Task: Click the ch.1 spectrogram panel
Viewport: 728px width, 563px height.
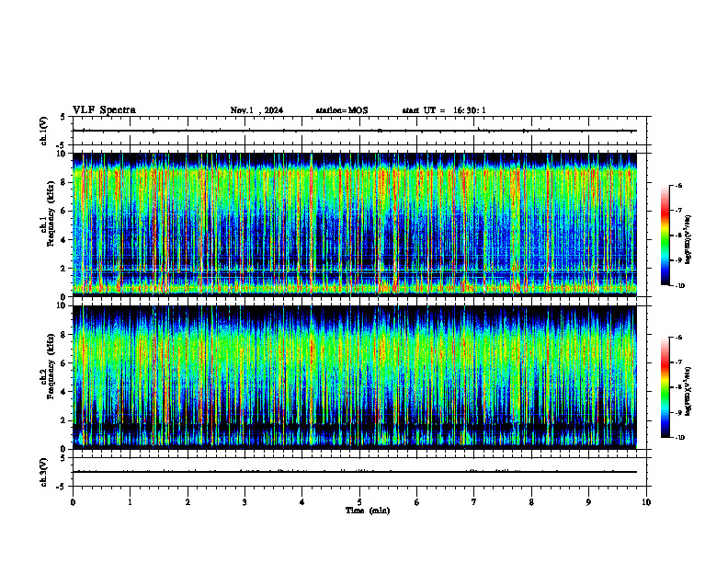Action: [355, 224]
